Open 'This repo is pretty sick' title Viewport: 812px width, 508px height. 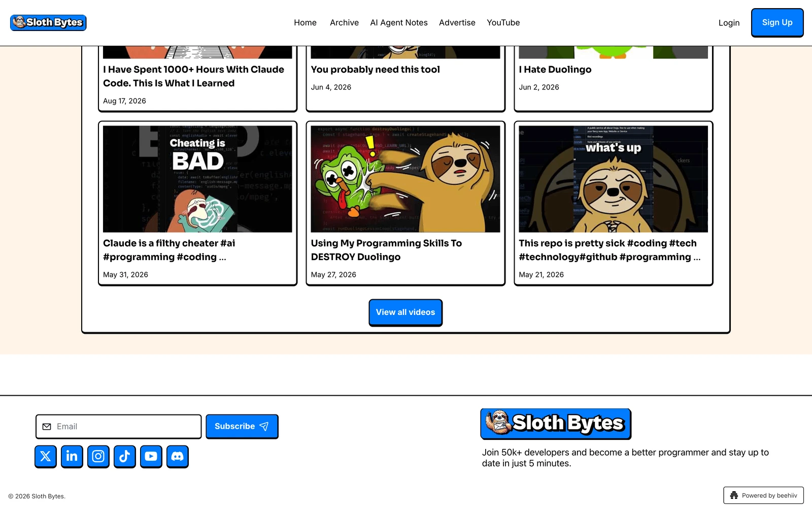coord(610,250)
